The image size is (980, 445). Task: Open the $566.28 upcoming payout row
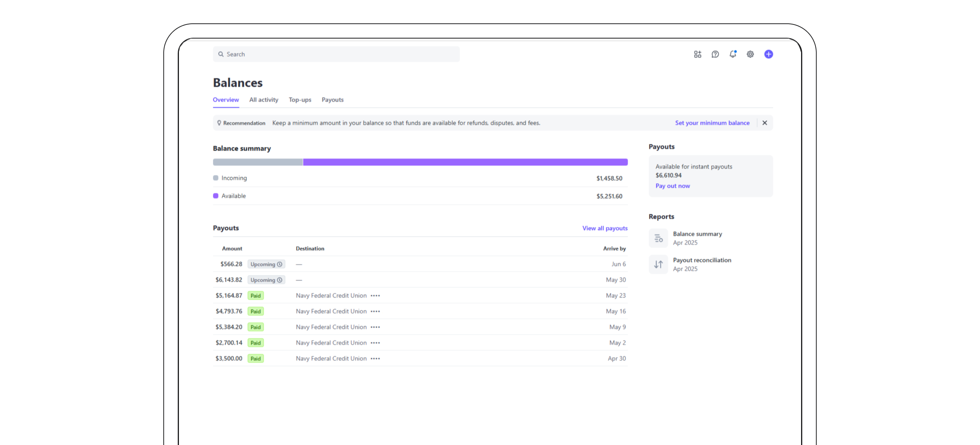pyautogui.click(x=420, y=264)
